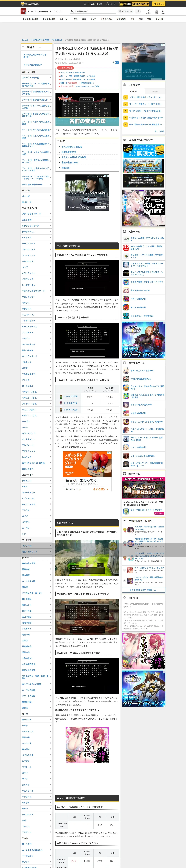Open the Game8 breadcrumb link
The height and width of the screenshot is (868, 186).
pos(25,40)
